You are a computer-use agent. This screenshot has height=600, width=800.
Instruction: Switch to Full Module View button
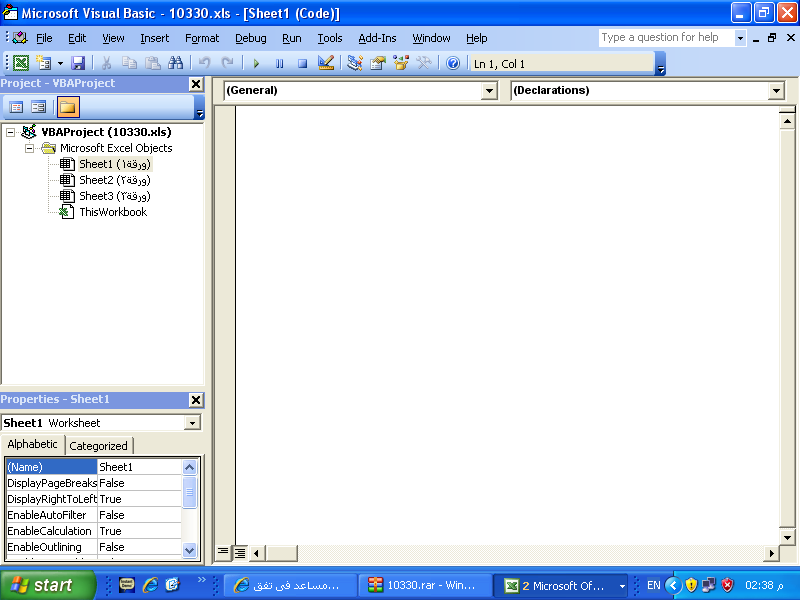(239, 552)
